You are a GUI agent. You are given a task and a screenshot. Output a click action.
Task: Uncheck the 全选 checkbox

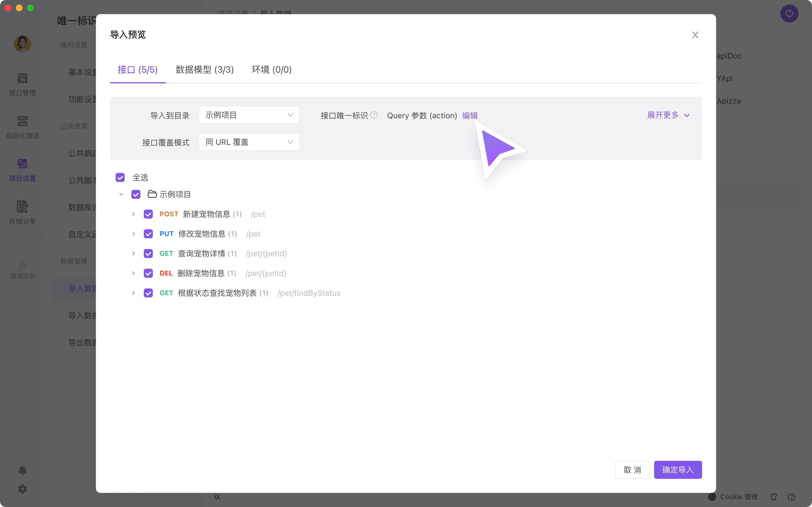point(120,177)
